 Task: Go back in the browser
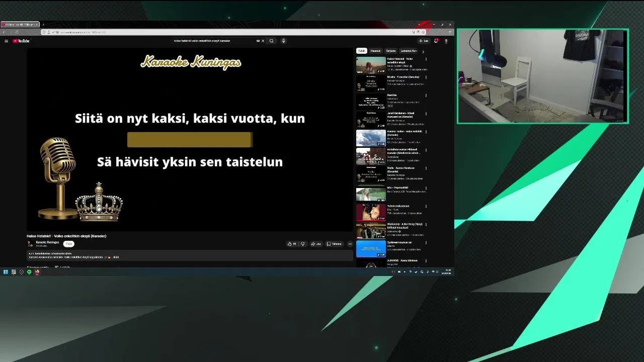pos(4,32)
